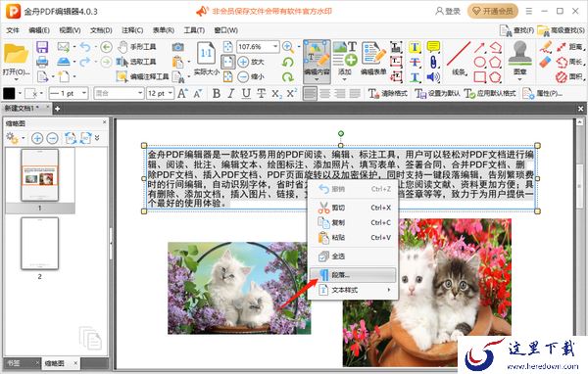Activate the edit annotation tool (编辑注释工具)
Image resolution: width=588 pixels, height=374 pixels.
[x=142, y=76]
